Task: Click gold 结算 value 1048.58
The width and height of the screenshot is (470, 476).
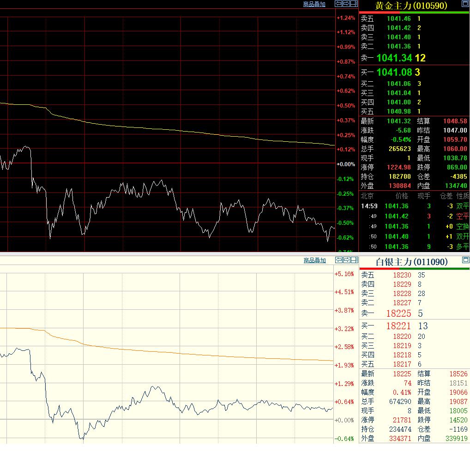Action: click(455, 121)
